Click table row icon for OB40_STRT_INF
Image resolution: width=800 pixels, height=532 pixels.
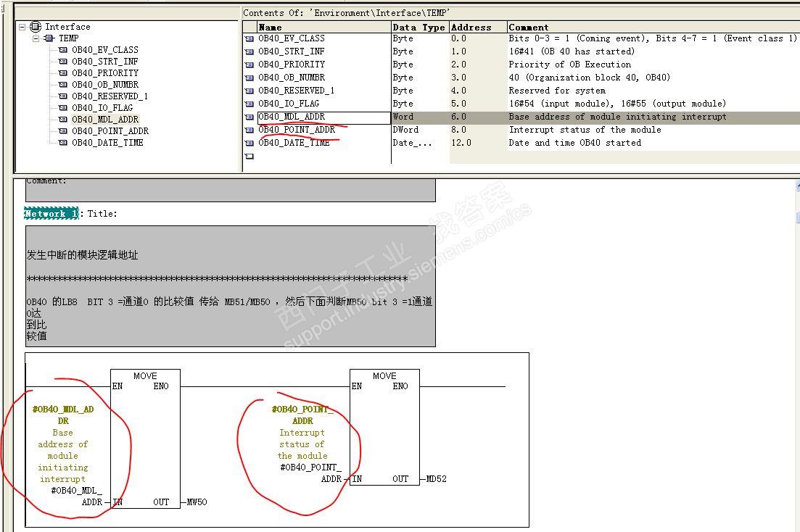(249, 52)
